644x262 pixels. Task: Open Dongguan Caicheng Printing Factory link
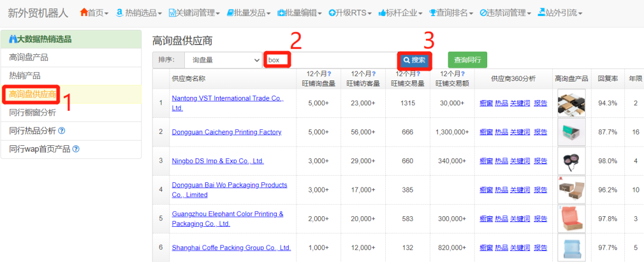click(x=227, y=132)
